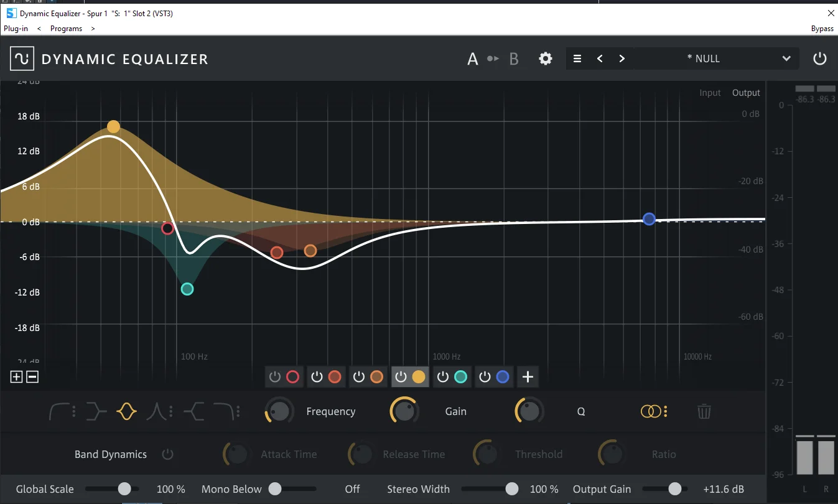The width and height of the screenshot is (838, 504).
Task: Toggle the plugin main power button
Action: coord(820,58)
